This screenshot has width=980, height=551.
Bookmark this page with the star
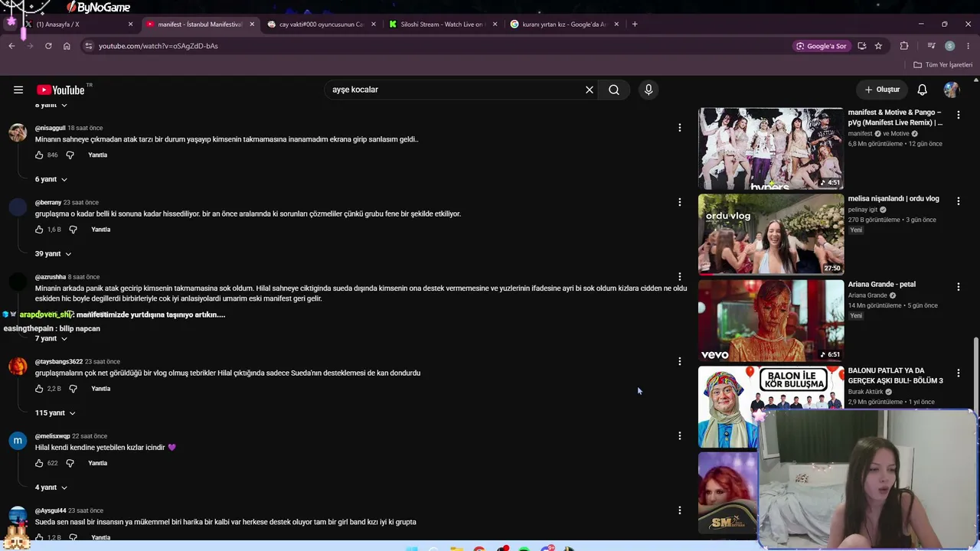point(878,46)
